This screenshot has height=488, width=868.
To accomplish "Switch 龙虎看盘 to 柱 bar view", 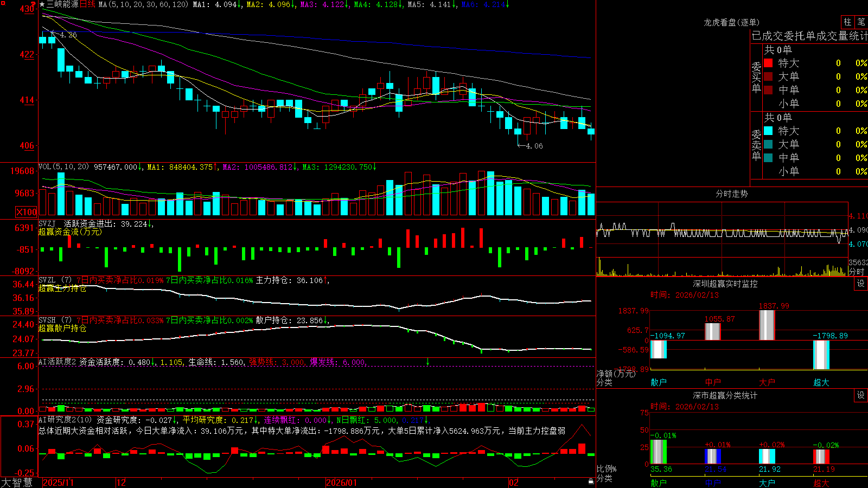I will (847, 22).
